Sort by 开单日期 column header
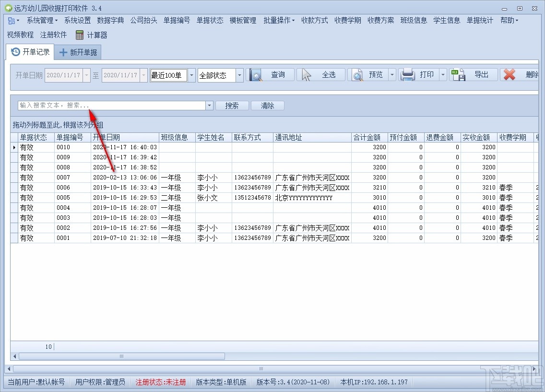 pos(125,137)
